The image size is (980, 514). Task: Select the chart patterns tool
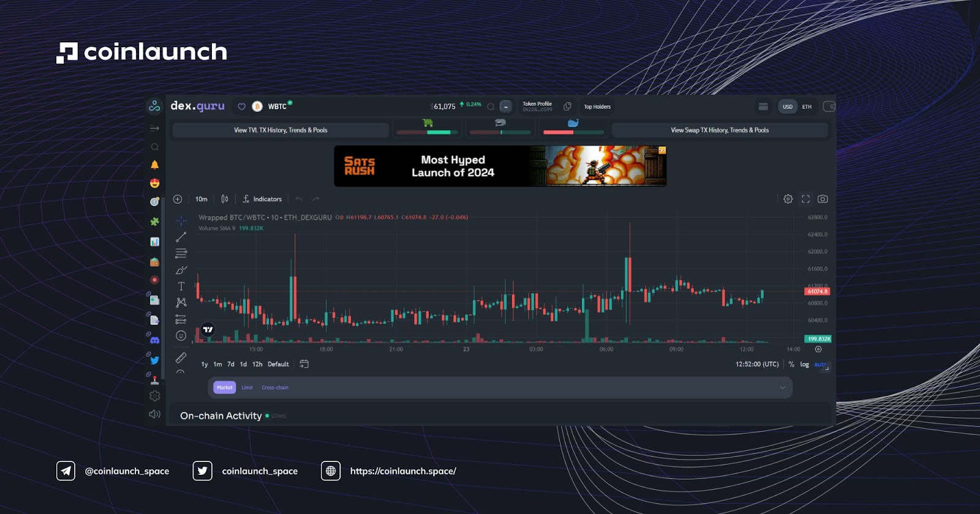point(181,302)
